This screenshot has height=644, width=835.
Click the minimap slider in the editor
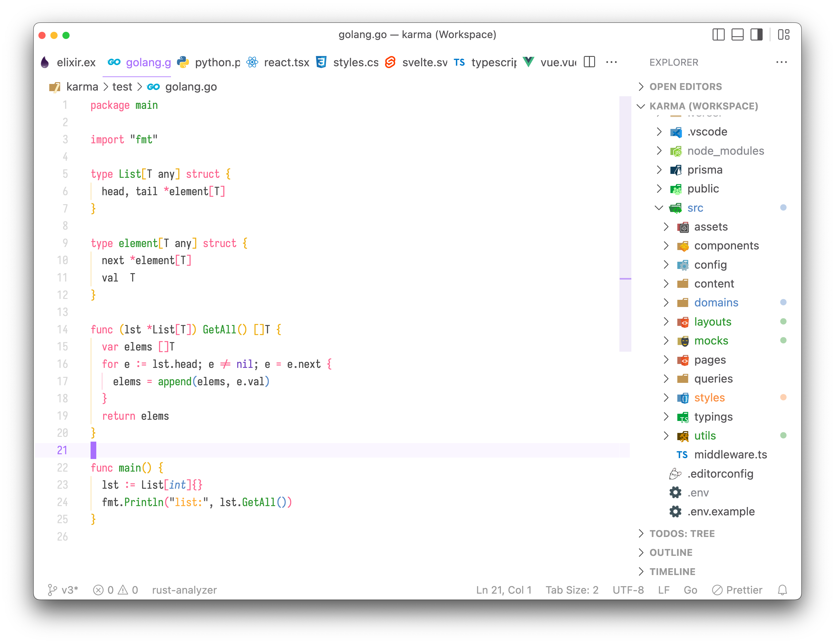click(x=625, y=224)
